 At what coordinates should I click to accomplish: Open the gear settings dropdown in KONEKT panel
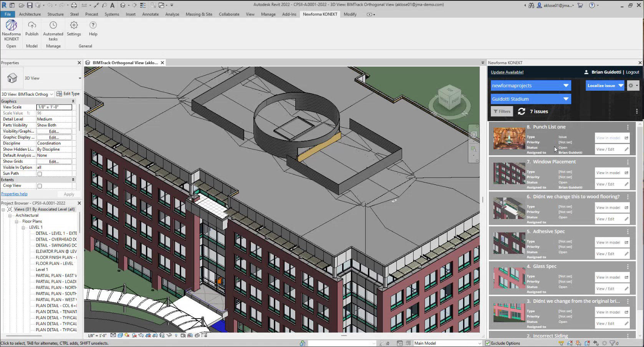point(633,86)
